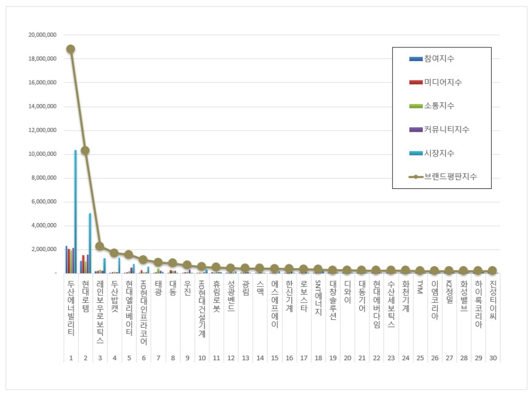The image size is (532, 396).
Task: Select the 대동 category label
Action: (173, 288)
